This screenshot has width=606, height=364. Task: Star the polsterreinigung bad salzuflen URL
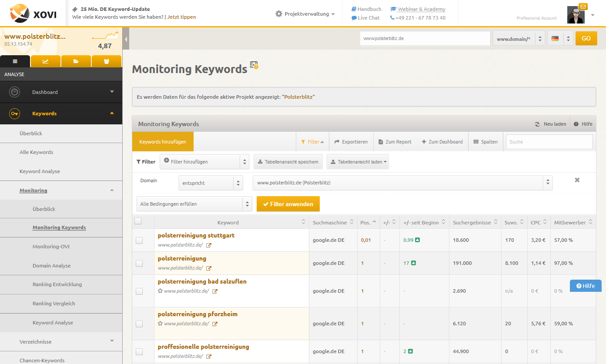tap(160, 291)
